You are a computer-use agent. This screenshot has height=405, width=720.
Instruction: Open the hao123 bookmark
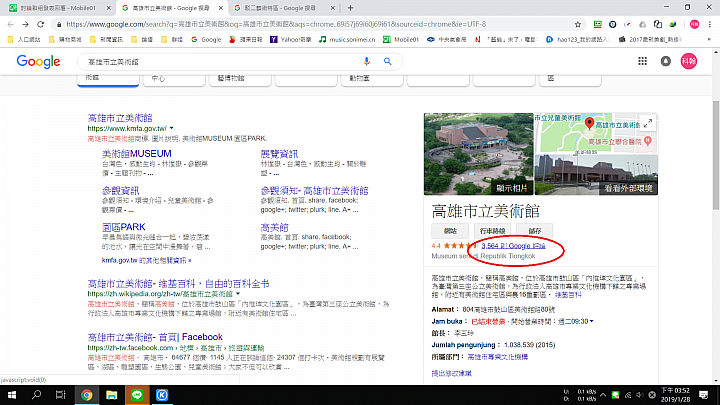(578, 39)
